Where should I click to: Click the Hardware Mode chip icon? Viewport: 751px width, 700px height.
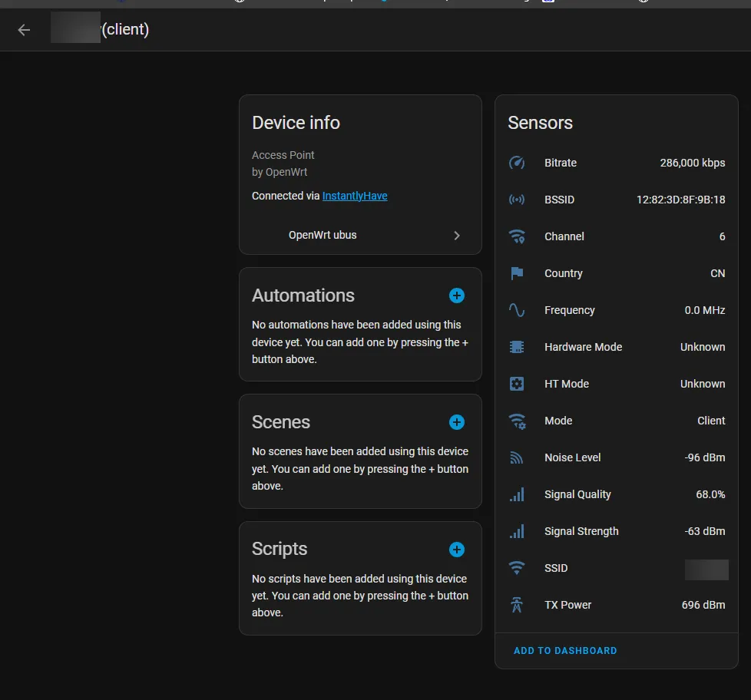click(516, 347)
